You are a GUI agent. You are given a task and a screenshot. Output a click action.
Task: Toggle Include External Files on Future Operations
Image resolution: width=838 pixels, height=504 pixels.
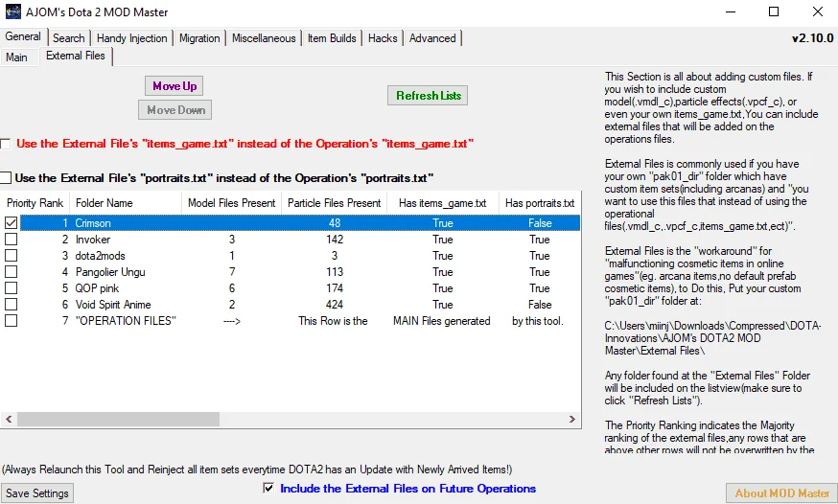tap(268, 488)
